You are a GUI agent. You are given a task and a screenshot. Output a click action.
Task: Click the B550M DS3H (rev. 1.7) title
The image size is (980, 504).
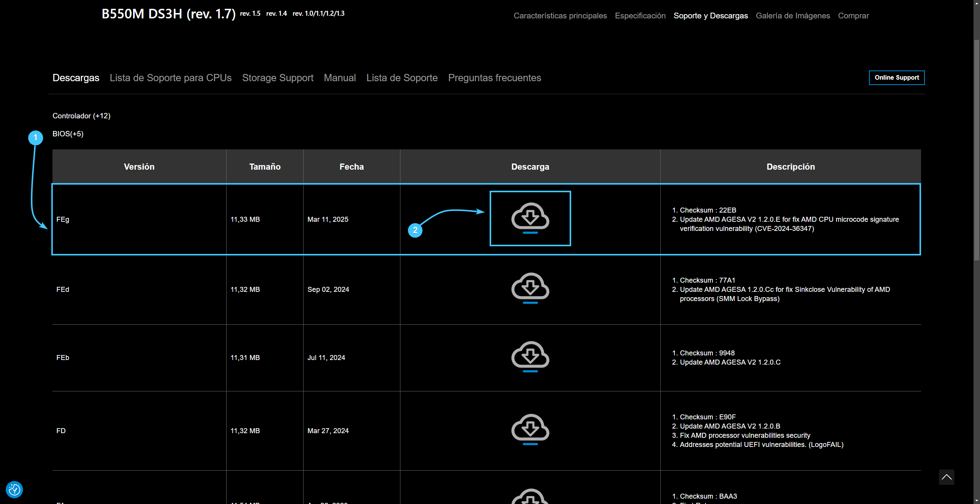click(x=168, y=14)
